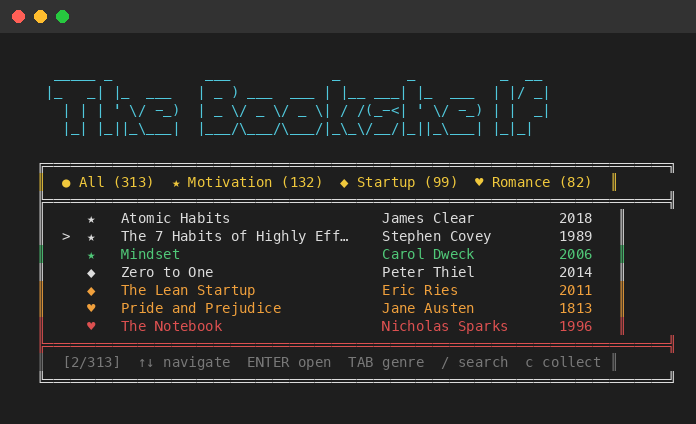Image resolution: width=696 pixels, height=424 pixels.
Task: Click the yellow circle icon in the All tab
Action: [66, 183]
